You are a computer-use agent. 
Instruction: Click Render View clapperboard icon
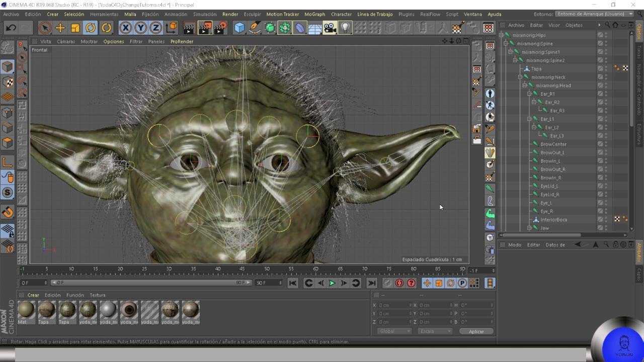(x=189, y=28)
